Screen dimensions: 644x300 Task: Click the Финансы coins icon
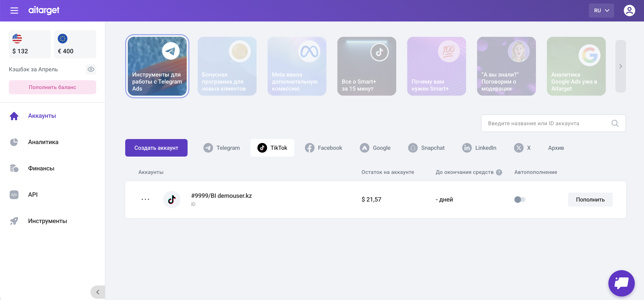click(x=14, y=168)
